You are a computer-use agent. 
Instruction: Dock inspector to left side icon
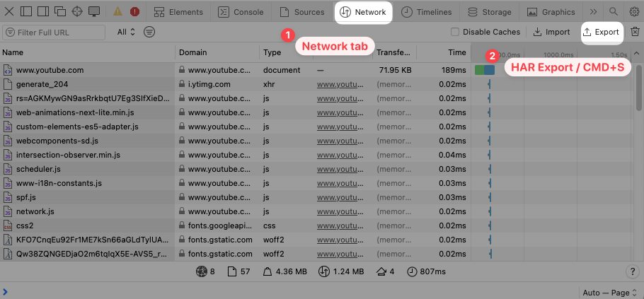pos(26,11)
